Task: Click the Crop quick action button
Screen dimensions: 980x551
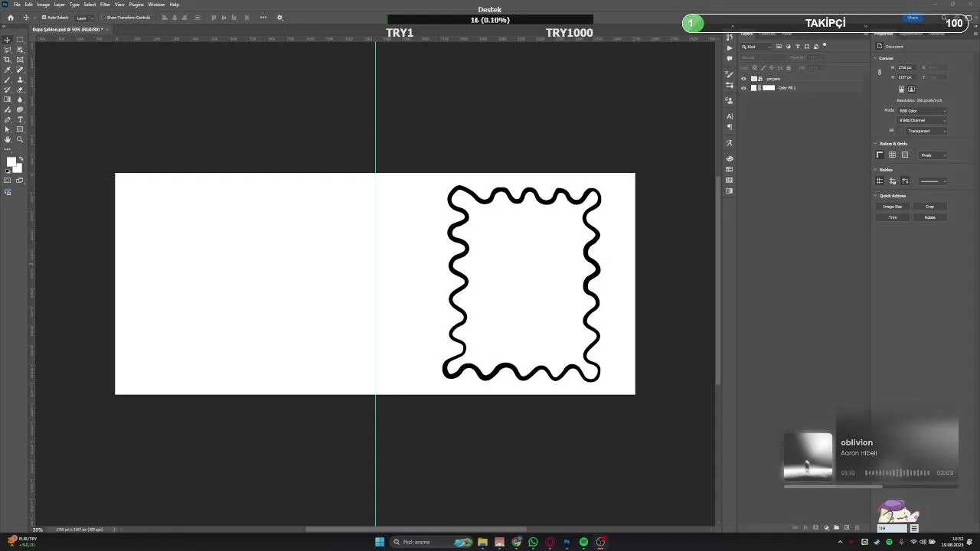Action: [929, 207]
